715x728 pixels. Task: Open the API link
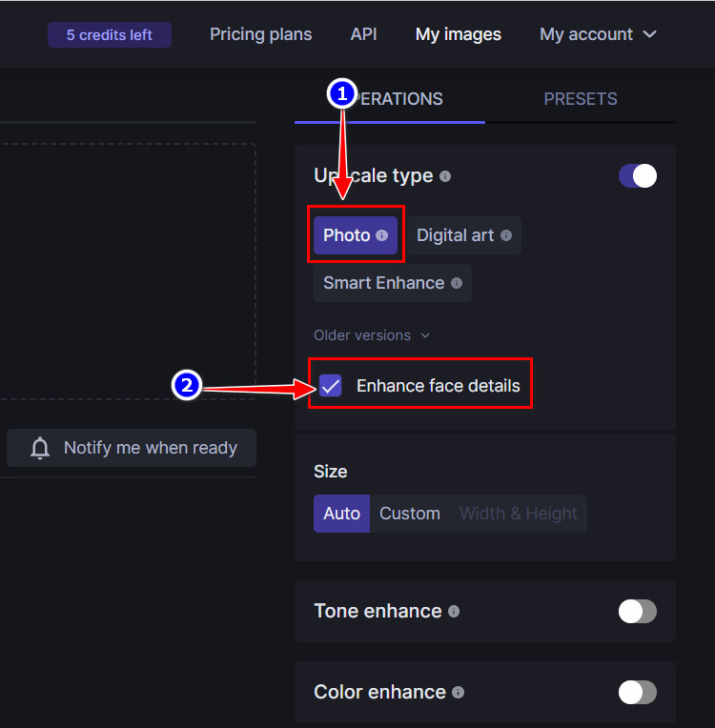[363, 34]
